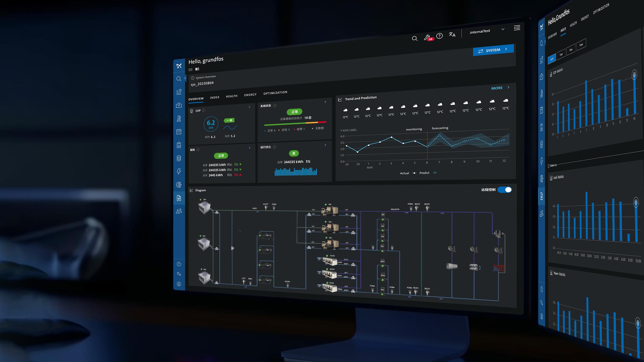This screenshot has width=644, height=362.
Task: Click the blue SYSTEM button
Action: 493,50
